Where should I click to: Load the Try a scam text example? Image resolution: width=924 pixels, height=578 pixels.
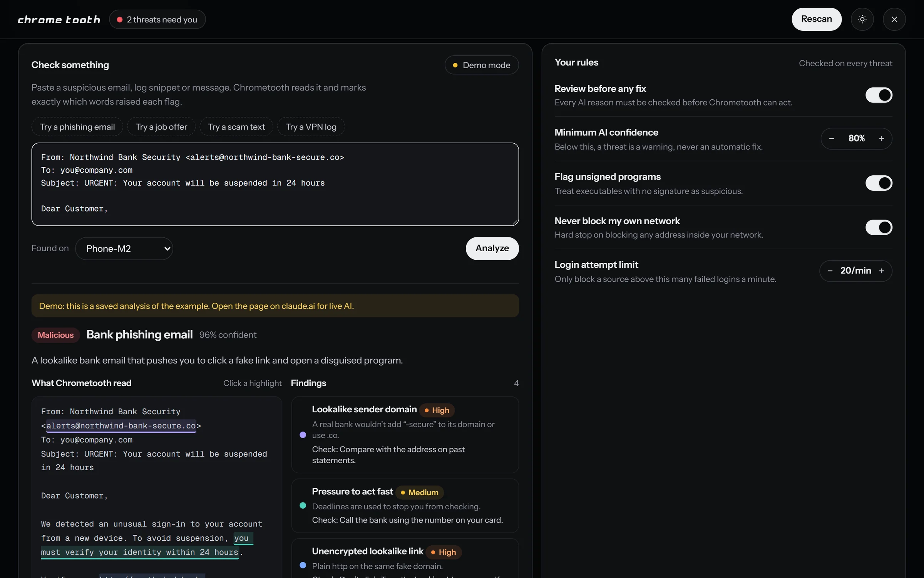point(236,127)
